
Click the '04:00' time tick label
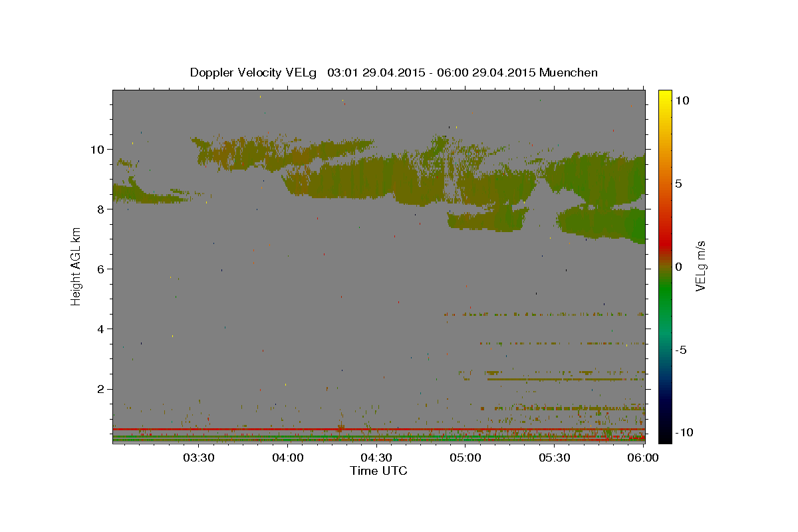point(287,458)
